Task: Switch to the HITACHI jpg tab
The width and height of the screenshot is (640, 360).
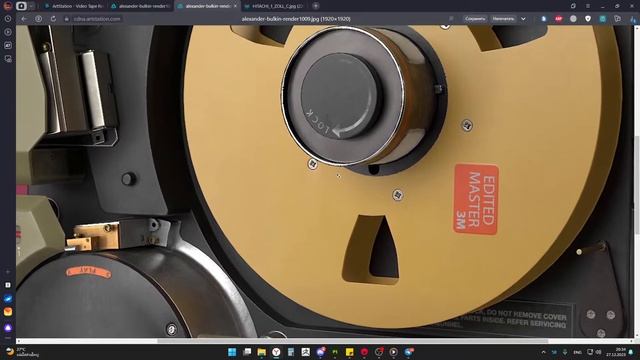Action: coord(274,6)
